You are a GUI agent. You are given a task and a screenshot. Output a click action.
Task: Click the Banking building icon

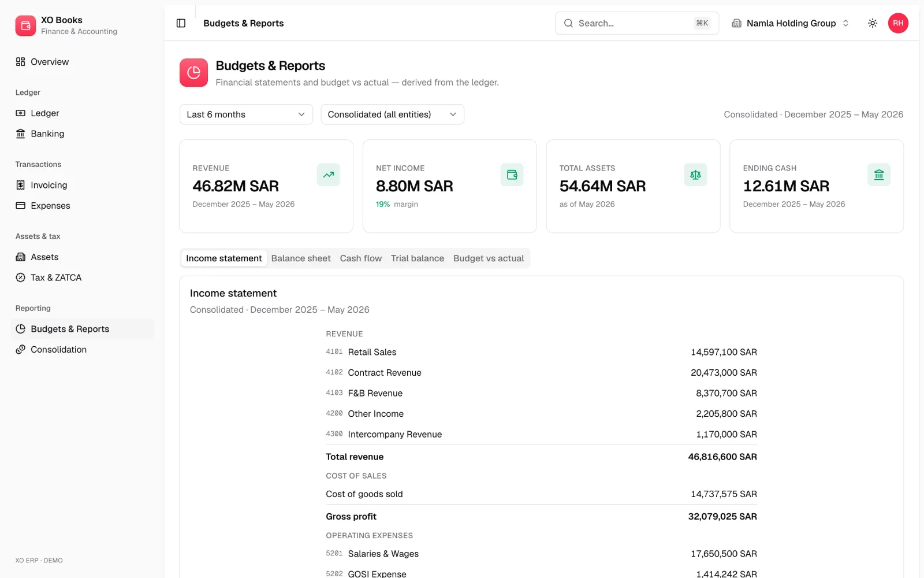(x=20, y=134)
